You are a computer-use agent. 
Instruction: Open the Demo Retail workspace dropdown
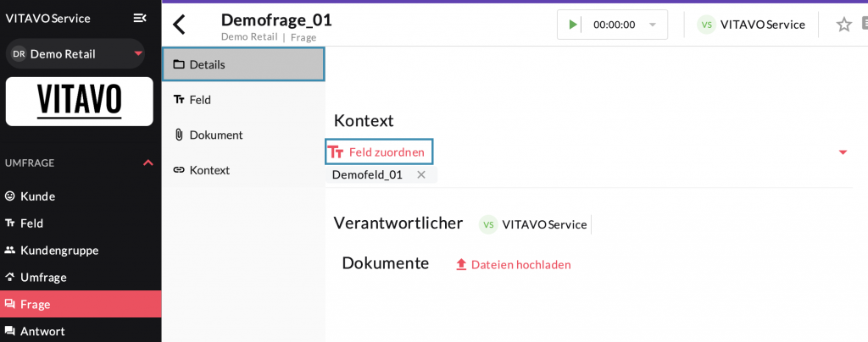tap(138, 53)
